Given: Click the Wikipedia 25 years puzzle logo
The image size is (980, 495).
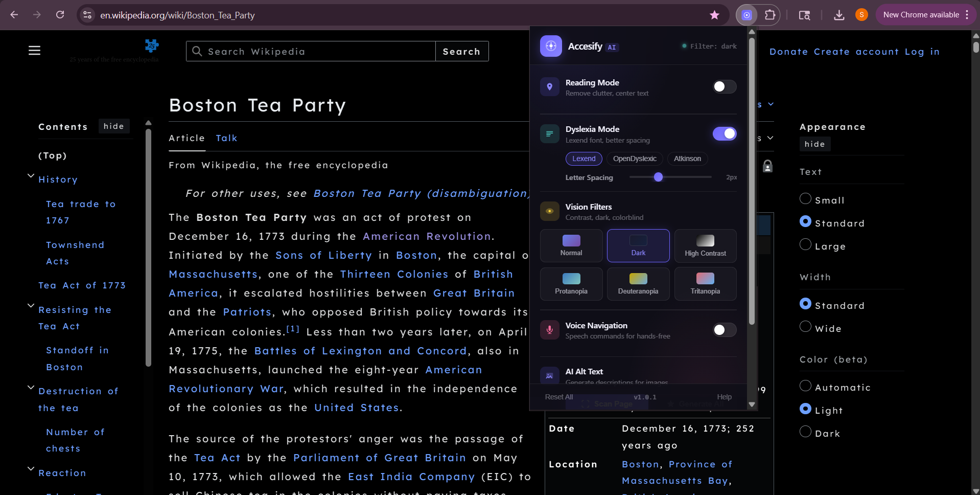Looking at the screenshot, I should pos(151,46).
